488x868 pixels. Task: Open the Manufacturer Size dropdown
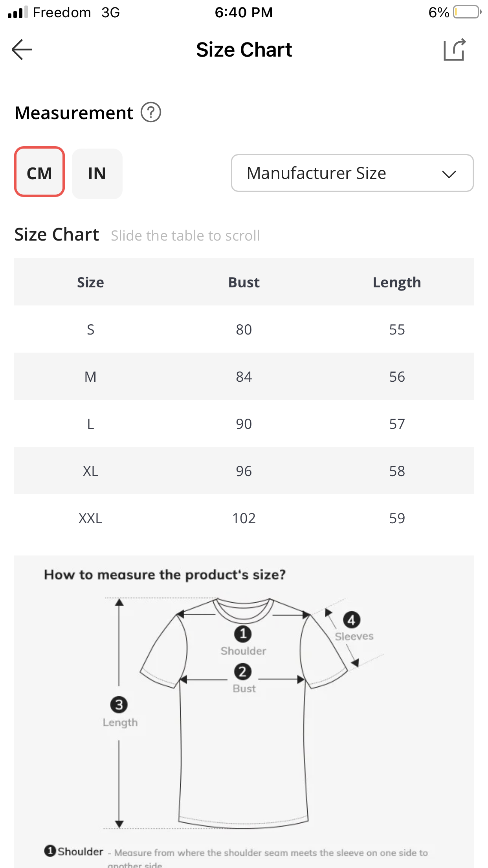(316, 173)
